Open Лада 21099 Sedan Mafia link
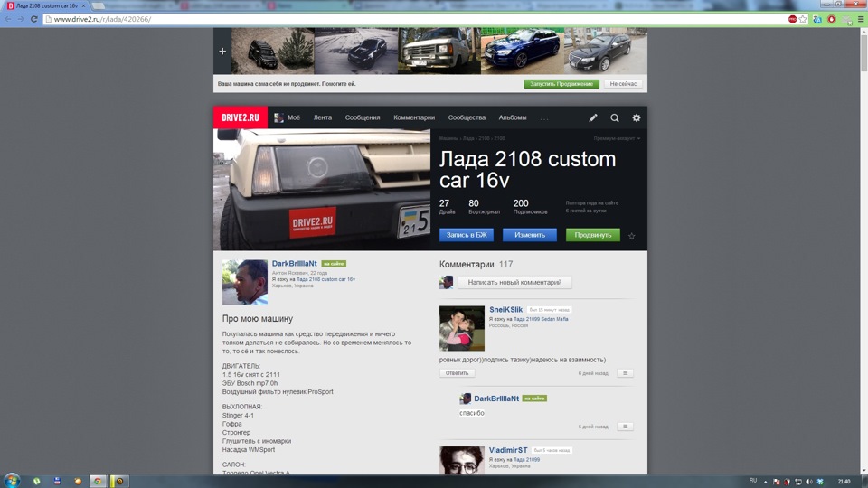This screenshot has height=488, width=868. click(x=541, y=319)
